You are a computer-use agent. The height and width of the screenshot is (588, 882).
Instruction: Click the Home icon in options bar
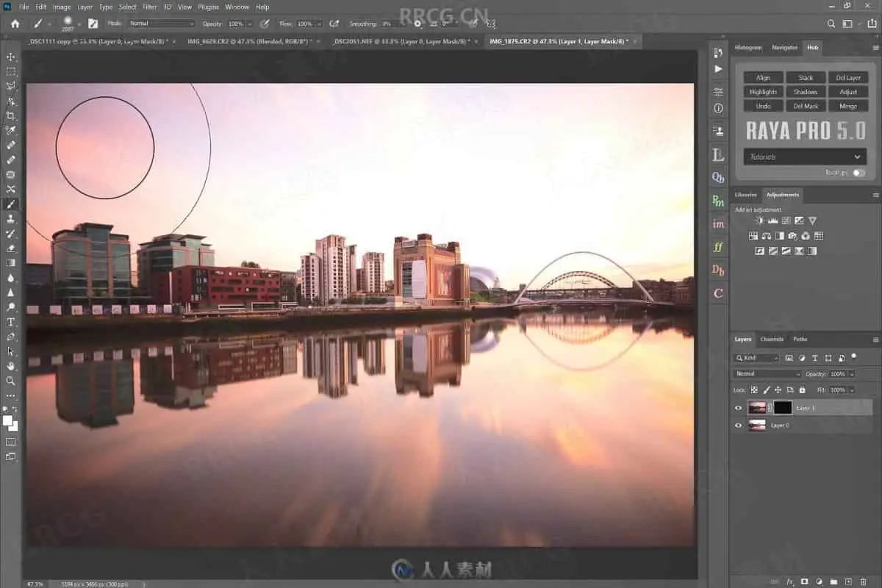tap(15, 24)
